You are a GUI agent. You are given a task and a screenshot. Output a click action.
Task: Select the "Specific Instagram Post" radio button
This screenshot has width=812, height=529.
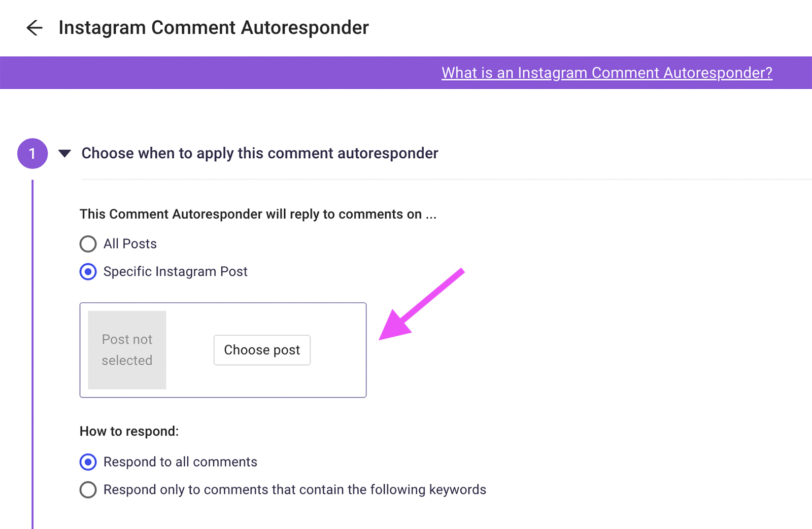point(88,272)
